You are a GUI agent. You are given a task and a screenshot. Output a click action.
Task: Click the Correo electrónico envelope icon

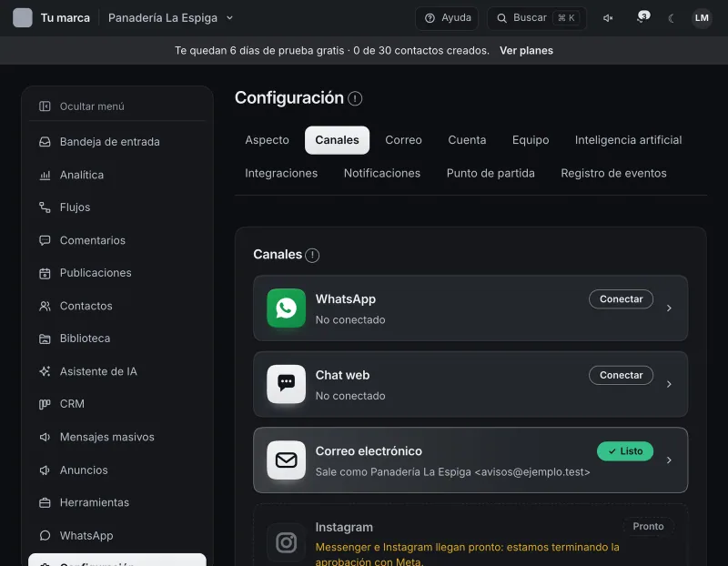(x=286, y=460)
